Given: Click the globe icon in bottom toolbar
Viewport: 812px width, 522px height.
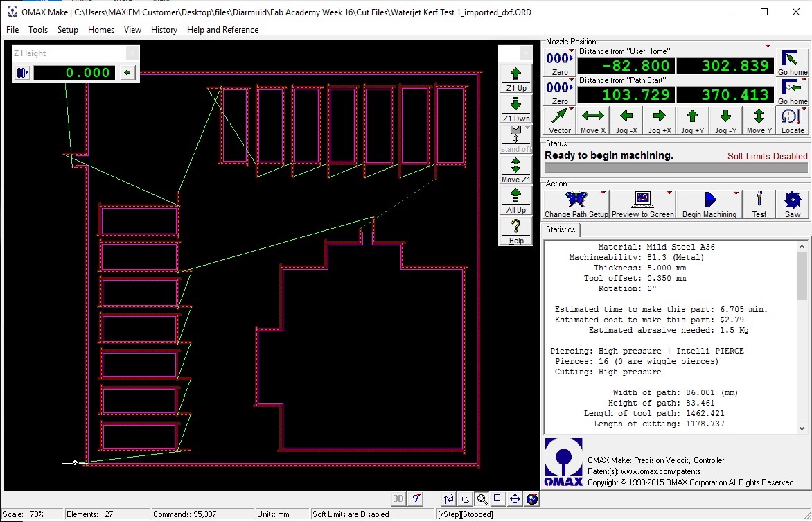Looking at the screenshot, I should [x=532, y=498].
